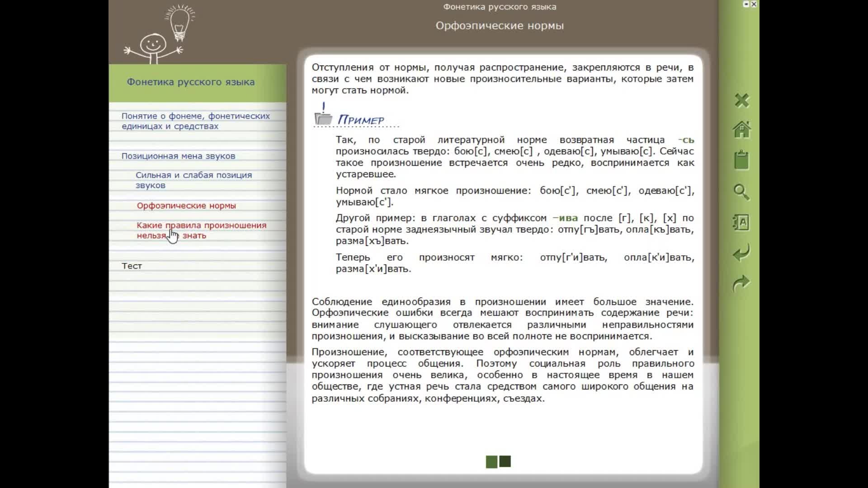
Task: Minimize window with small top-right button
Action: 746,4
